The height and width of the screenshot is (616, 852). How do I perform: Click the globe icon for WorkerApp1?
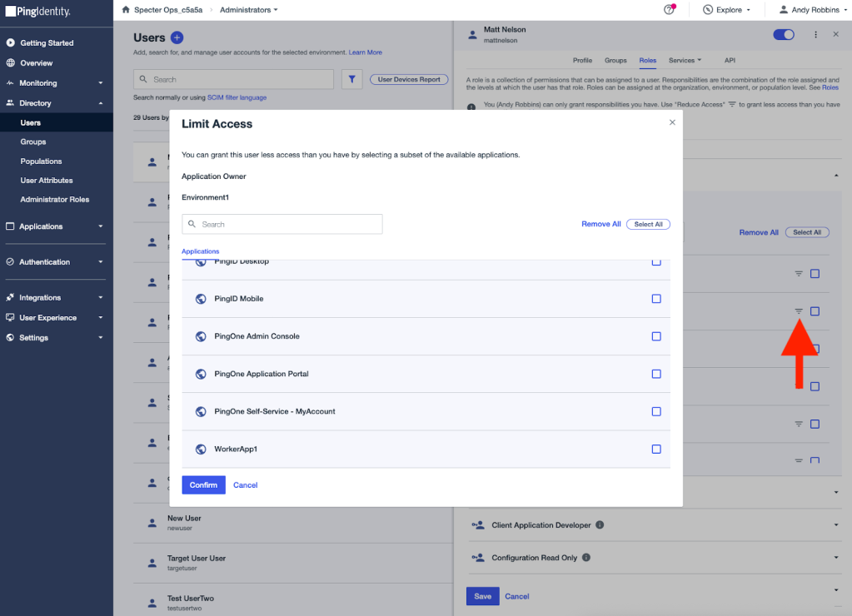[201, 450]
